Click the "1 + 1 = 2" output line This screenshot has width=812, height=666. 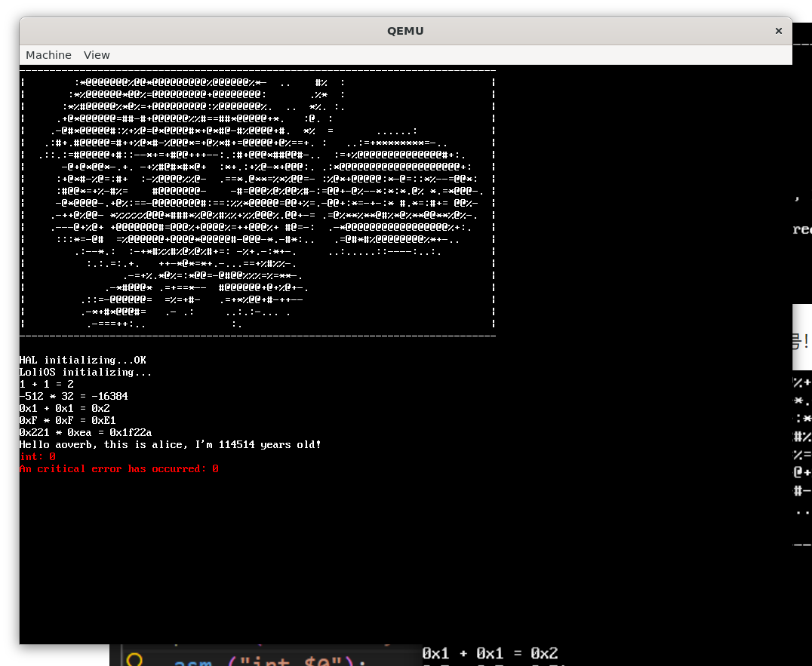coord(46,384)
